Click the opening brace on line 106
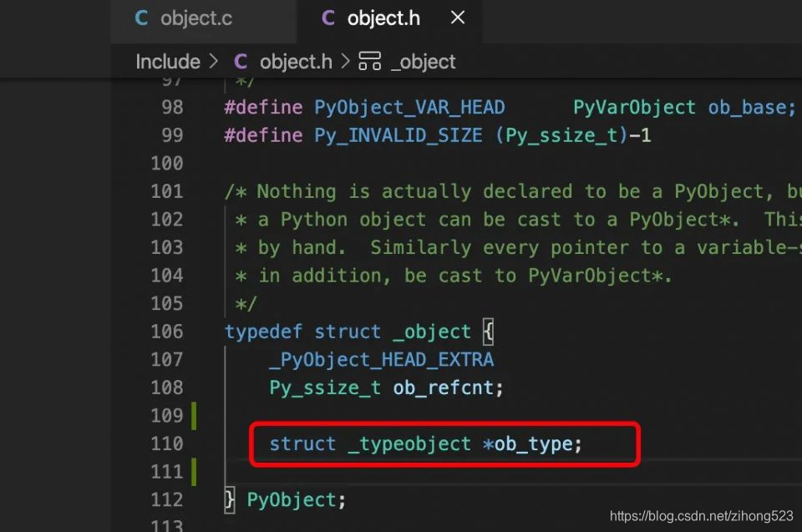The width and height of the screenshot is (802, 532). pyautogui.click(x=489, y=332)
